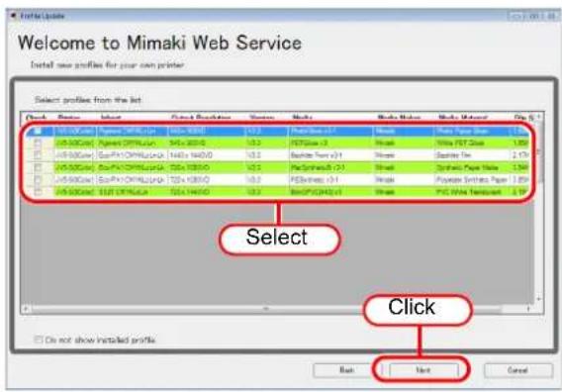Check the box for the Photo Gloss profile row
Image resolution: width=562 pixels, height=392 pixels.
coord(38,132)
